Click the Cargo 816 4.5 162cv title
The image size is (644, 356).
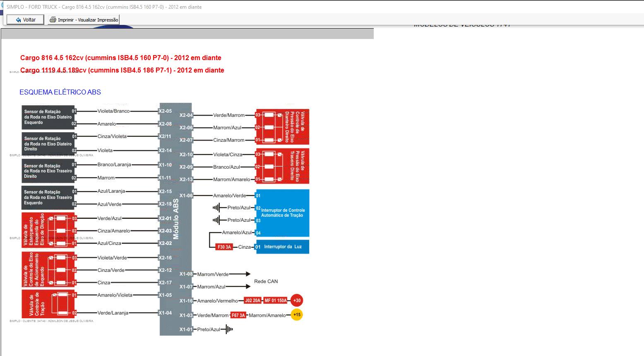[x=120, y=58]
